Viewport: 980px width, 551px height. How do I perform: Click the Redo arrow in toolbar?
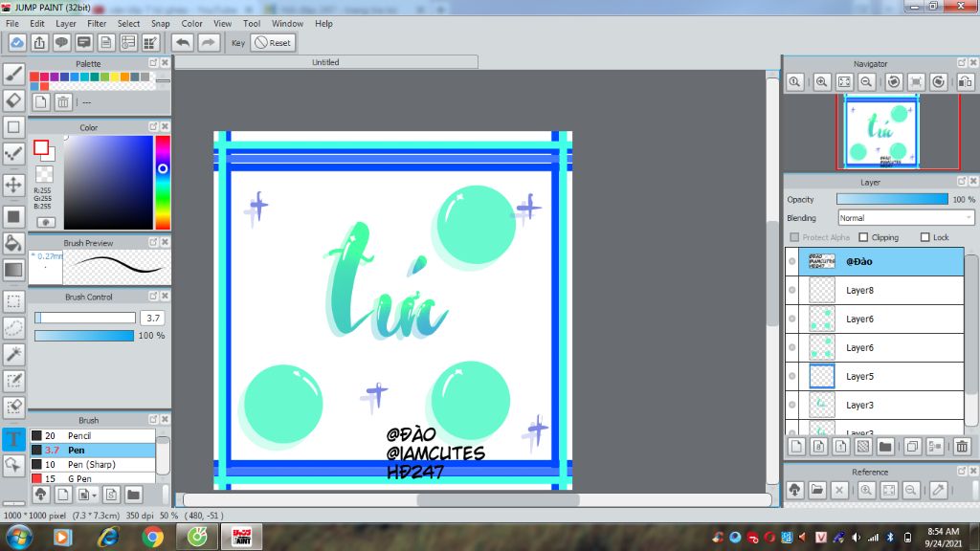[x=208, y=42]
